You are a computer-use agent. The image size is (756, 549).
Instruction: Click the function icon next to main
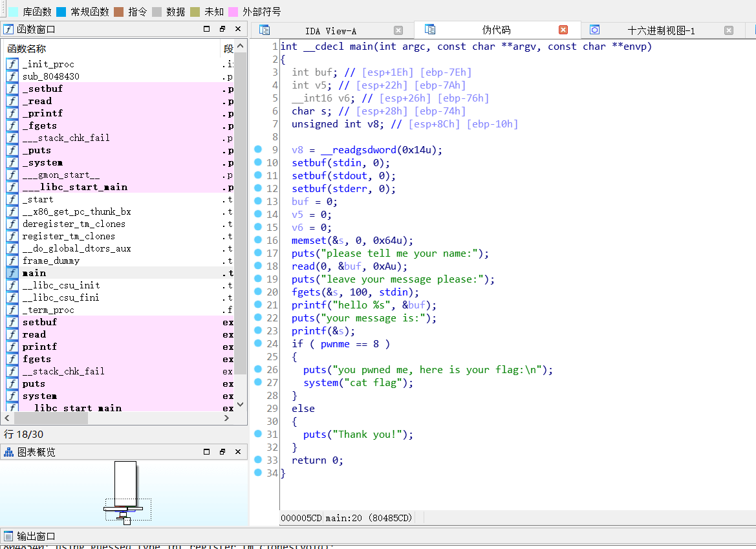point(12,273)
